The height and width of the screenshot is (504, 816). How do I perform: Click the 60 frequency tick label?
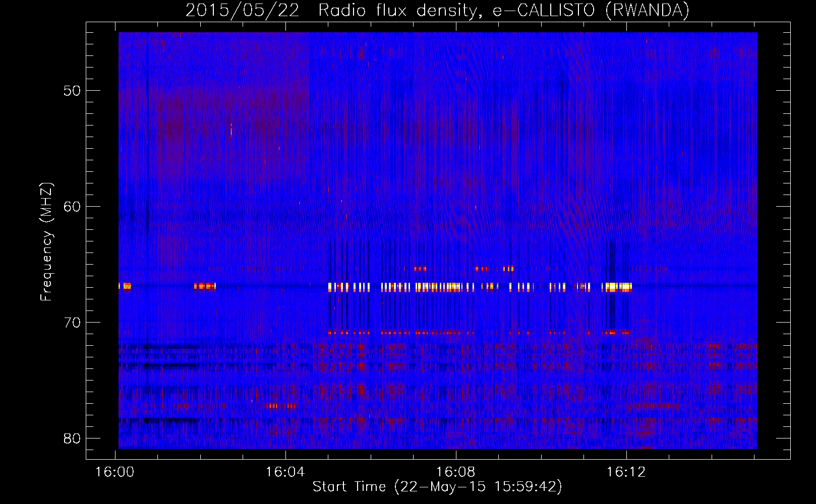[72, 207]
